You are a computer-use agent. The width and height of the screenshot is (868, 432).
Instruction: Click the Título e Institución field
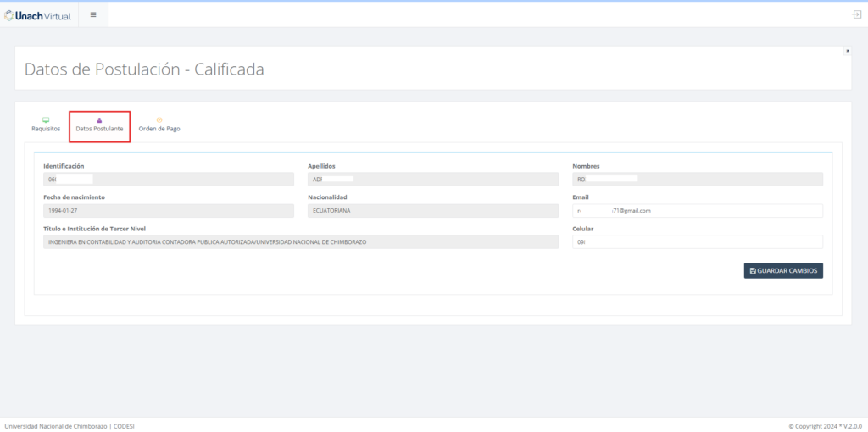pyautogui.click(x=300, y=242)
